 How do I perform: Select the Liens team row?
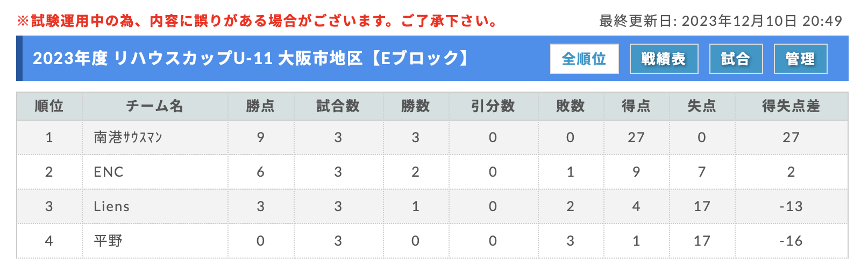432,206
